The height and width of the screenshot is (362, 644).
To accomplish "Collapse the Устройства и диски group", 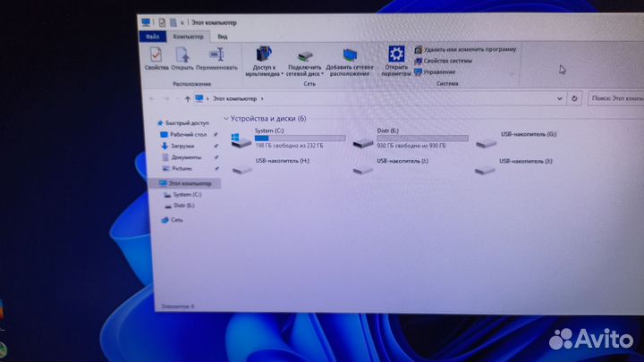I will tap(226, 118).
